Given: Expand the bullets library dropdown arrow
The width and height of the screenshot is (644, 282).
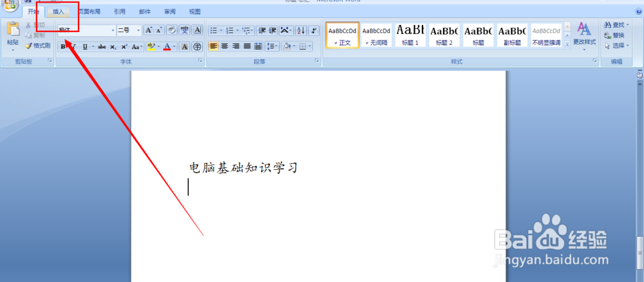Looking at the screenshot, I should point(221,30).
